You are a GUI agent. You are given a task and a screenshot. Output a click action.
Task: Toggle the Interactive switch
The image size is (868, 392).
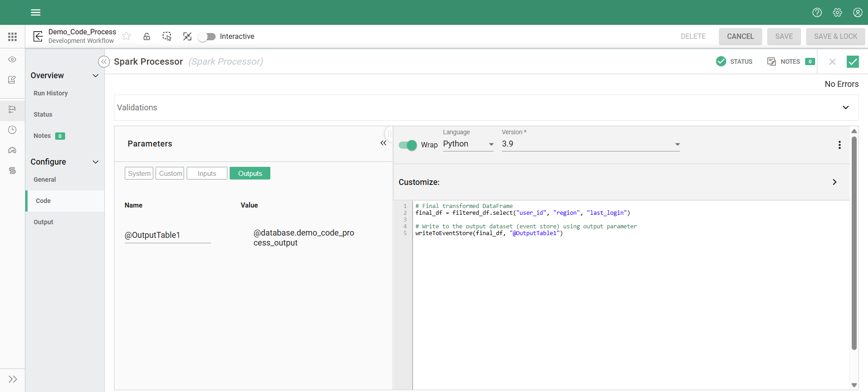pos(208,37)
